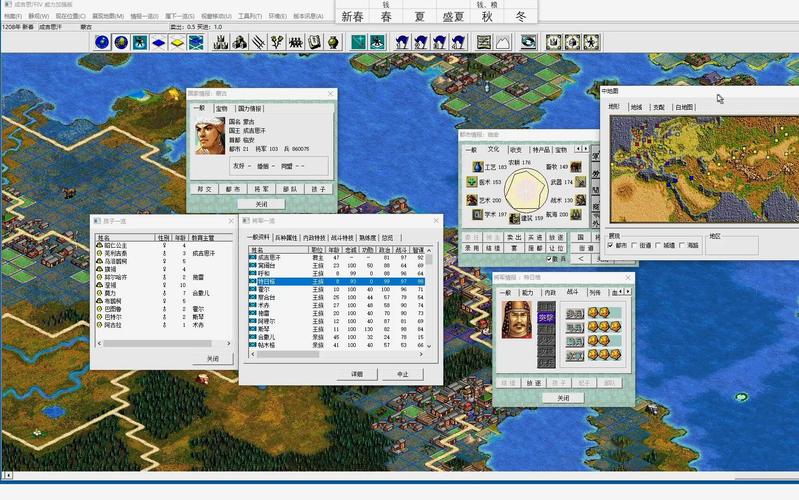Click the yellow diamond tile toolbar icon
The width and height of the screenshot is (799, 500).
pos(177,42)
